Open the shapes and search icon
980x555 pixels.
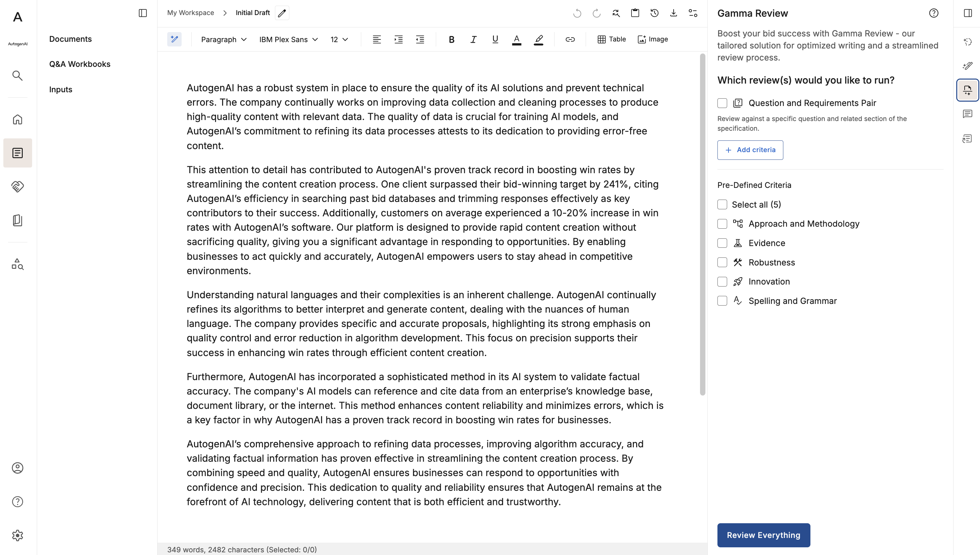coord(17,264)
